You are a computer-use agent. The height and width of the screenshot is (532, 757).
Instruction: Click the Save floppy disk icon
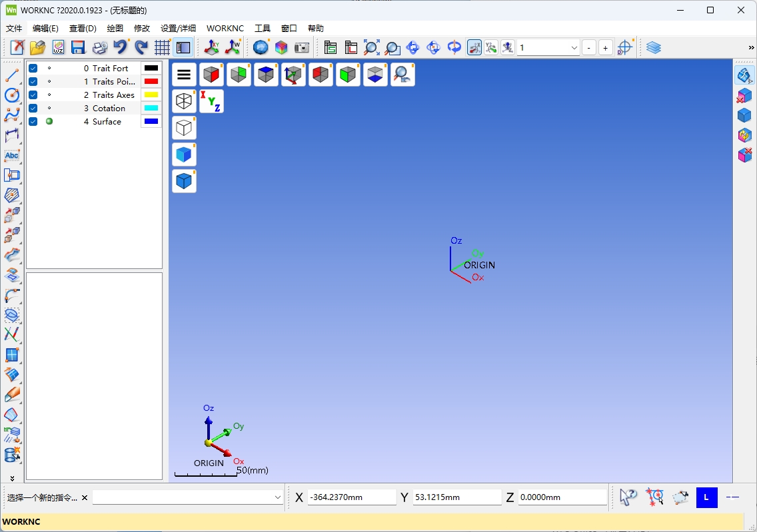pyautogui.click(x=78, y=47)
